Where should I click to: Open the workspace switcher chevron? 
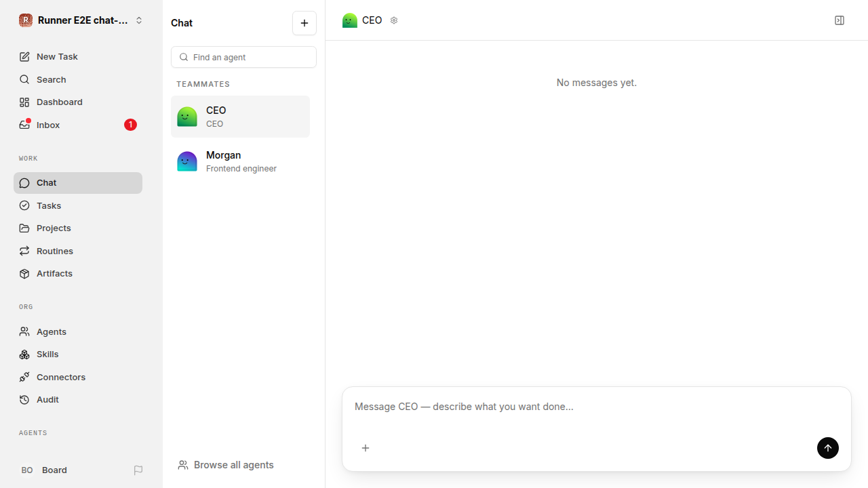[139, 20]
